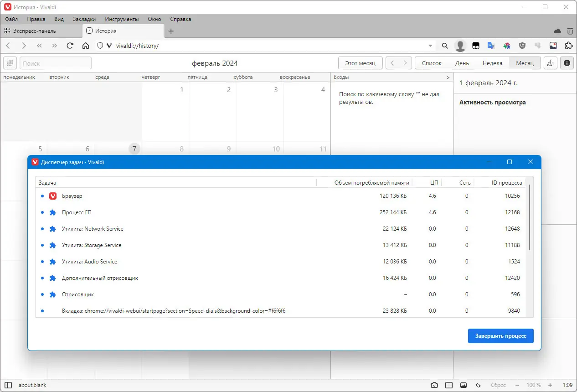Select the История tab
Screen dimensions: 577x392
pyautogui.click(x=123, y=31)
